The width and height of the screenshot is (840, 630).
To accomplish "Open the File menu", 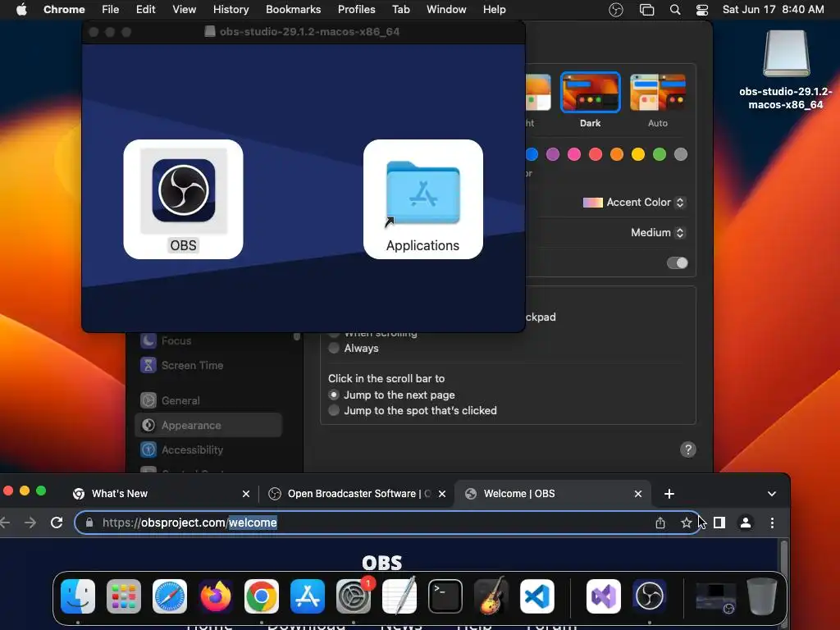I will click(111, 10).
